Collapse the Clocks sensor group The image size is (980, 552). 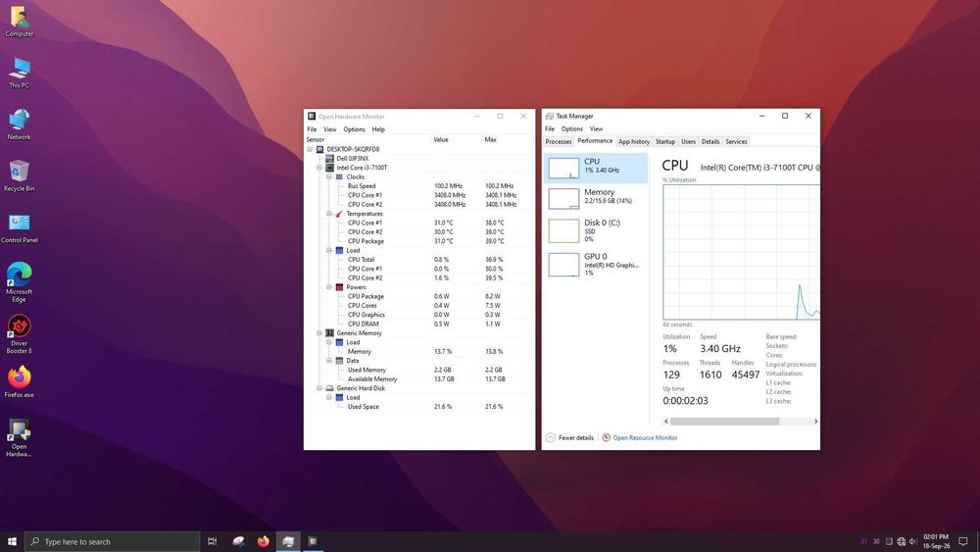(329, 176)
